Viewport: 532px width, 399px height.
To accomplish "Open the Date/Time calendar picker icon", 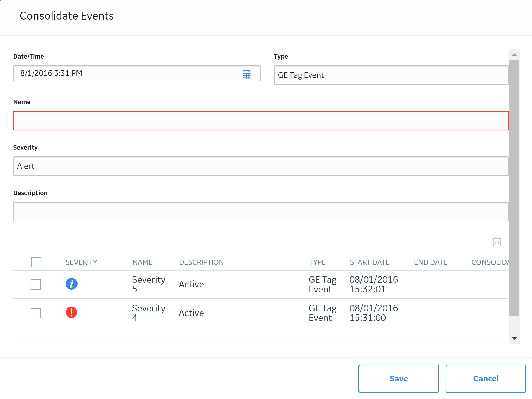I will [246, 74].
